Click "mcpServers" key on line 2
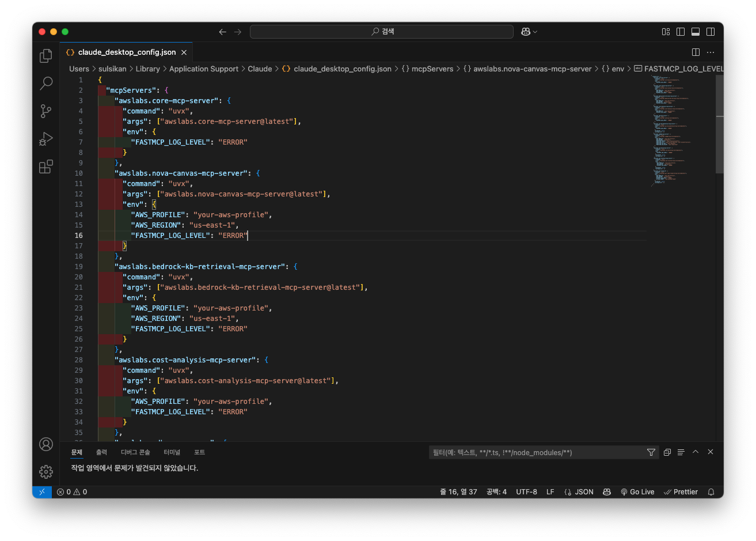 tap(131, 90)
